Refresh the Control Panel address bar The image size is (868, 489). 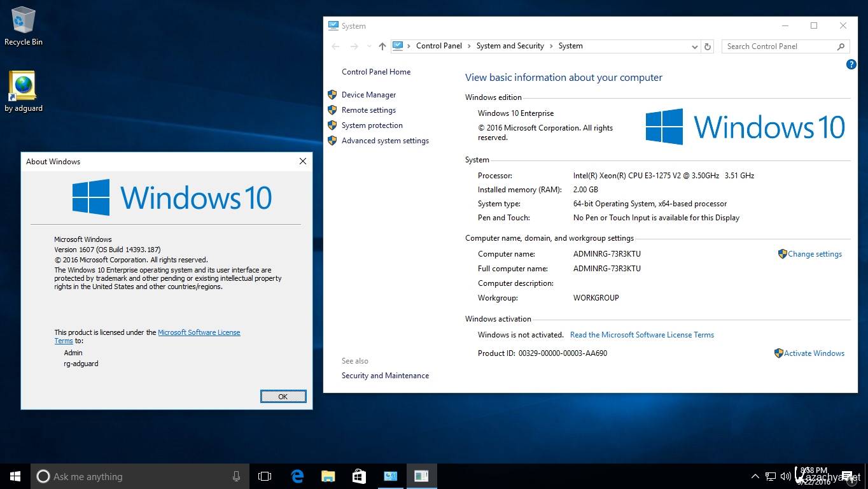pos(707,46)
